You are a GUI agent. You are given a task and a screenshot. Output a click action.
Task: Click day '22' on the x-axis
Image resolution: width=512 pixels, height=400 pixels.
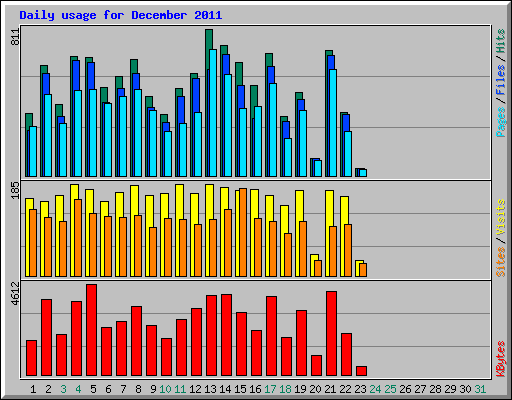point(345,389)
